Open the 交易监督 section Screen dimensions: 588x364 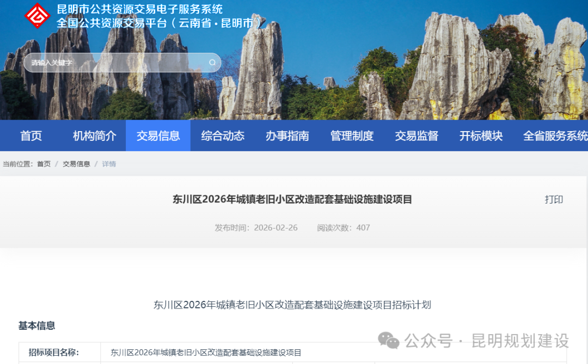coord(416,135)
